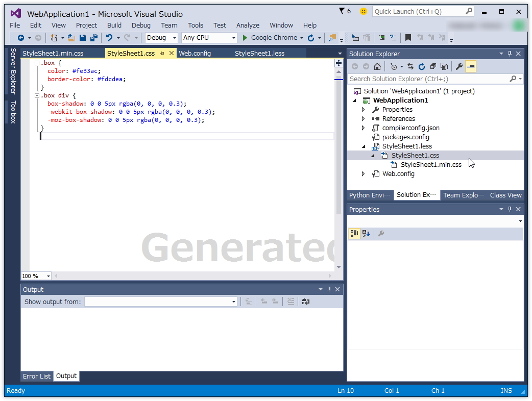Click the Navigate Backward arrow in main toolbar
The width and height of the screenshot is (532, 401).
tap(21, 38)
